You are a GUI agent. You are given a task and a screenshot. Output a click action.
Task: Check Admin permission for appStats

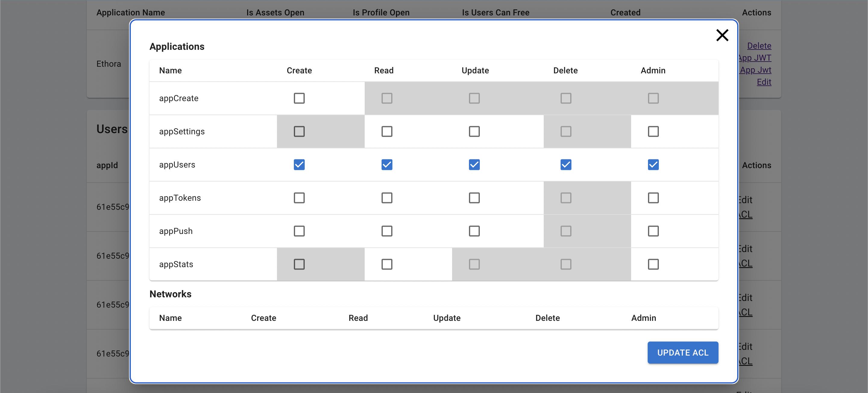click(653, 264)
